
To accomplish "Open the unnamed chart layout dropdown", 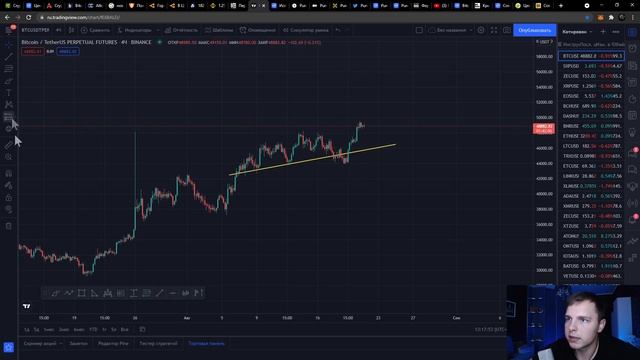I will 451,30.
